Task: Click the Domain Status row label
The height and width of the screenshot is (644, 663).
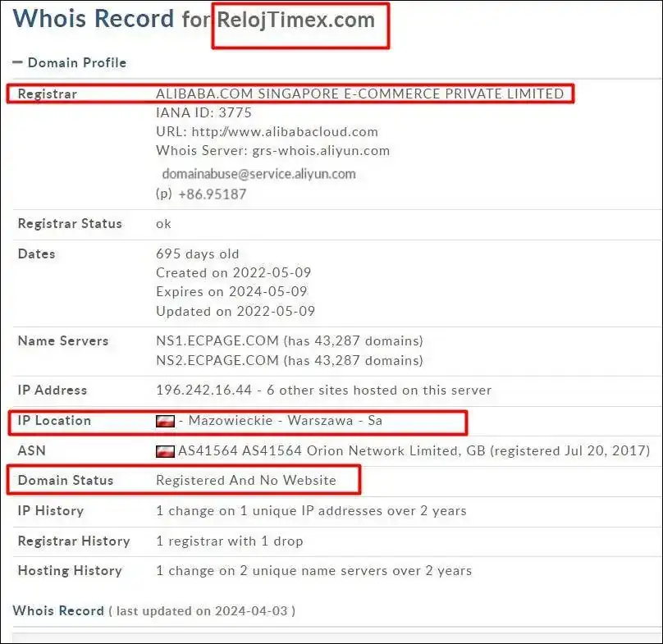Action: pos(66,481)
